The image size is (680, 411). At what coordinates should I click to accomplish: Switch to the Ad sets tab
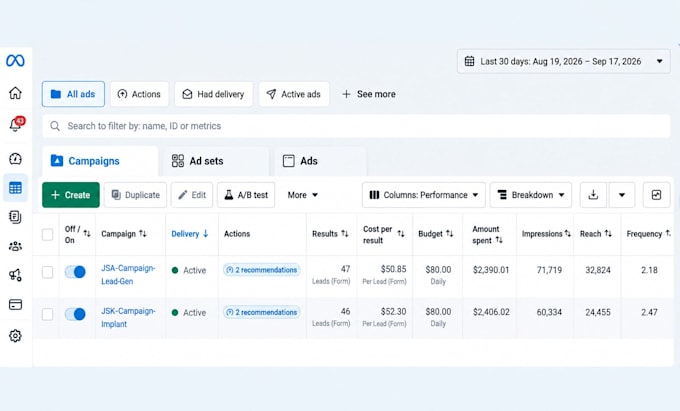pyautogui.click(x=216, y=161)
